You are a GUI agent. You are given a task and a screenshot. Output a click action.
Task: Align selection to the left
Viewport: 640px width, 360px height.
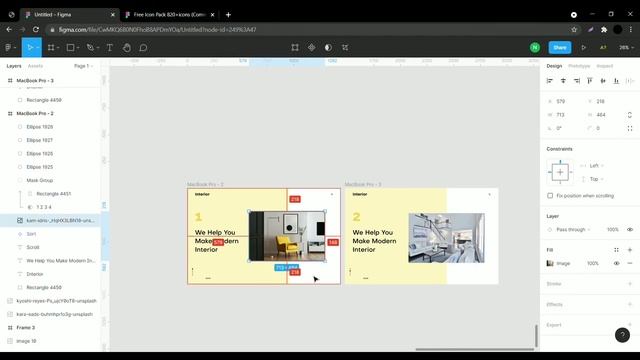click(550, 81)
